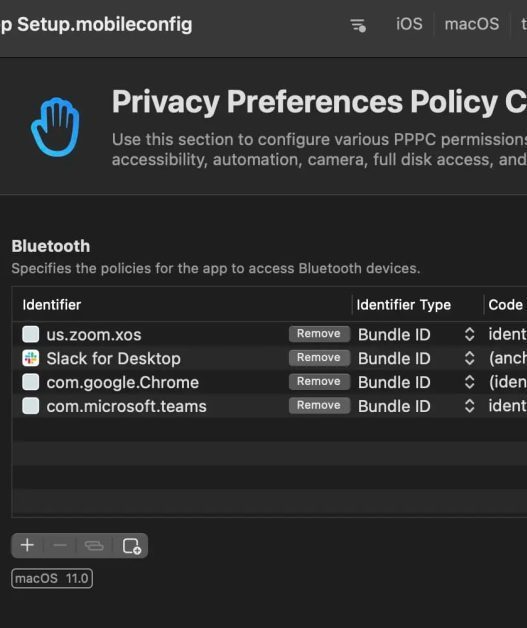Click code requirement cell for com.google.Chrome
Image resolution: width=527 pixels, height=628 pixels.
(x=507, y=382)
